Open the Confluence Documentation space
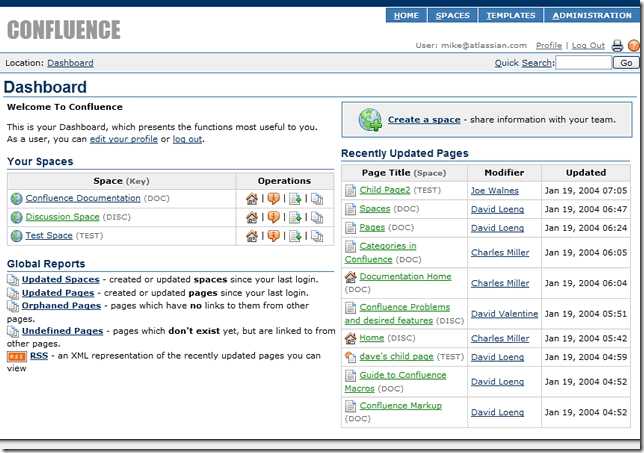The width and height of the screenshot is (644, 453). [83, 198]
